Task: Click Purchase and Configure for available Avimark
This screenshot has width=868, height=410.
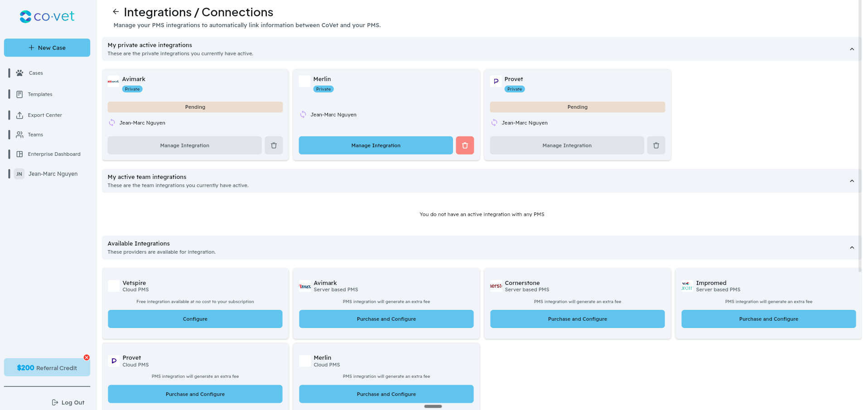Action: 386,319
